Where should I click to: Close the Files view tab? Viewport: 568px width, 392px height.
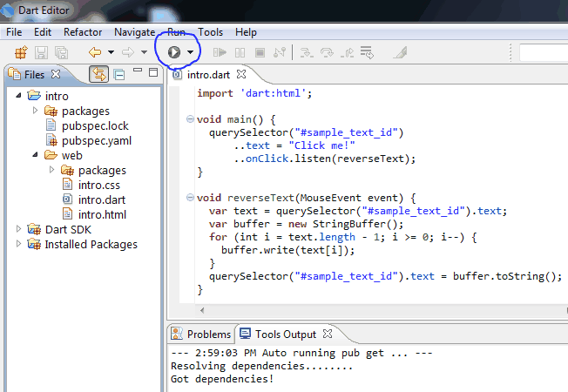[56, 74]
